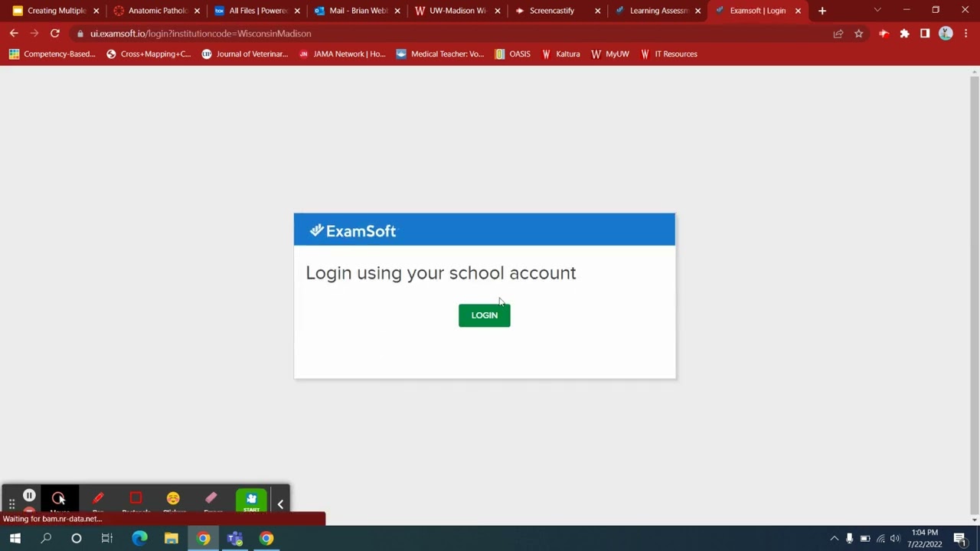
Task: Go forward in browser history
Action: pyautogui.click(x=34, y=34)
